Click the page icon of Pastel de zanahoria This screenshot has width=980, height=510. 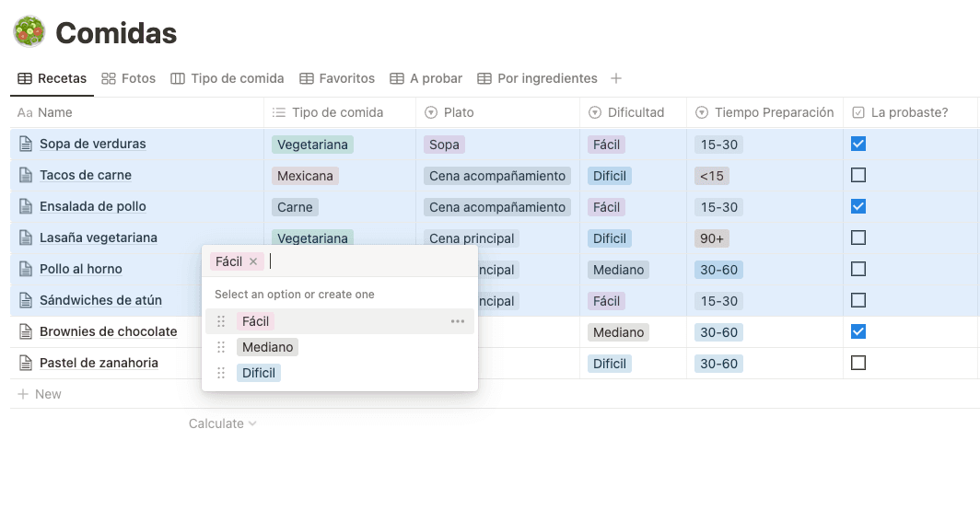(x=26, y=363)
